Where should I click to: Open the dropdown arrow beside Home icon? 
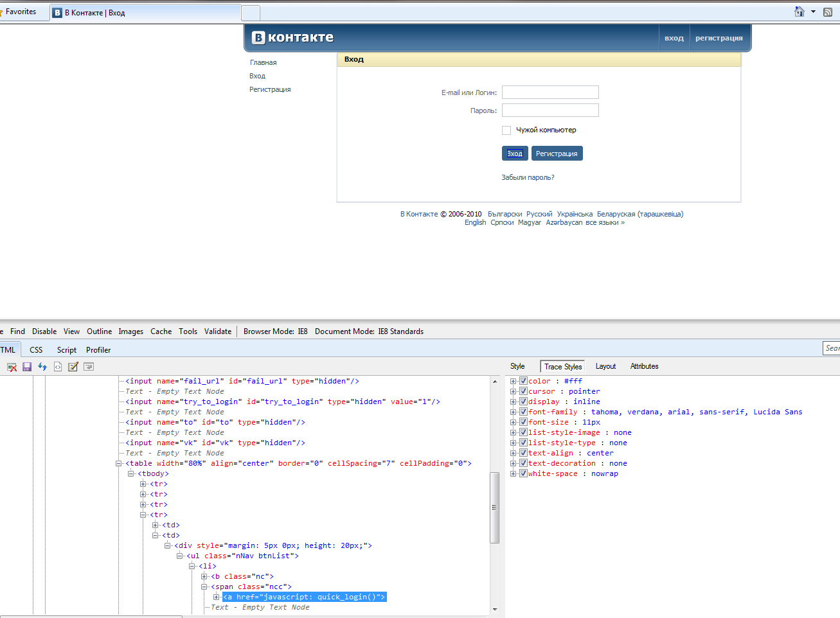tap(813, 12)
